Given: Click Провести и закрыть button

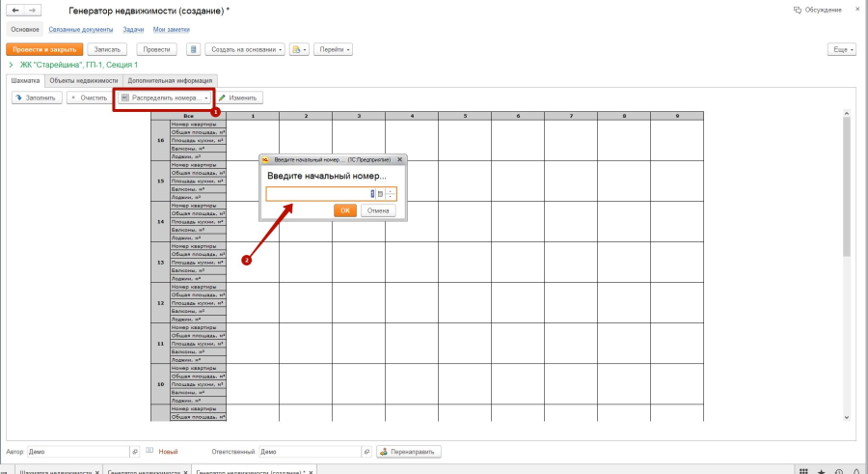Looking at the screenshot, I should click(43, 49).
